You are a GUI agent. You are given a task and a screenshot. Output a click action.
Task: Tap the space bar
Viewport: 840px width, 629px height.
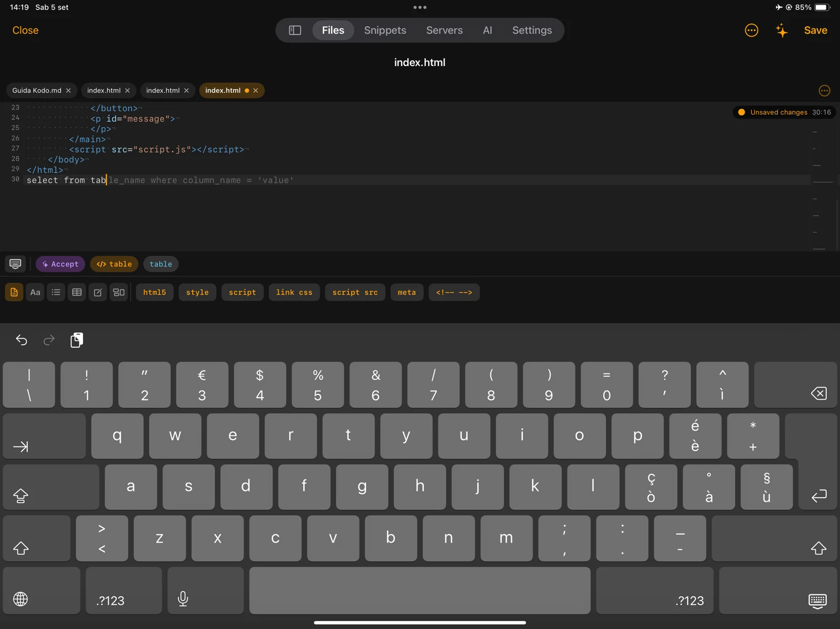[x=419, y=590]
